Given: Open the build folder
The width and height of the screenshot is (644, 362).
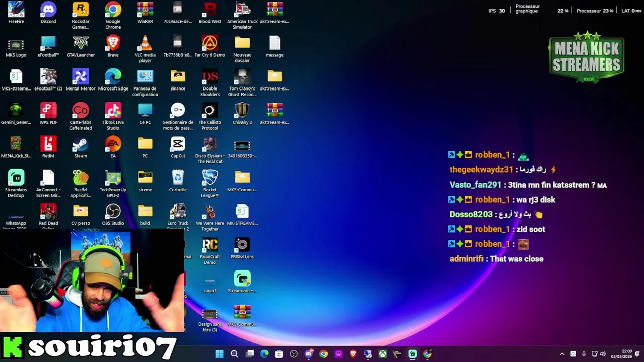Looking at the screenshot, I should click(145, 215).
